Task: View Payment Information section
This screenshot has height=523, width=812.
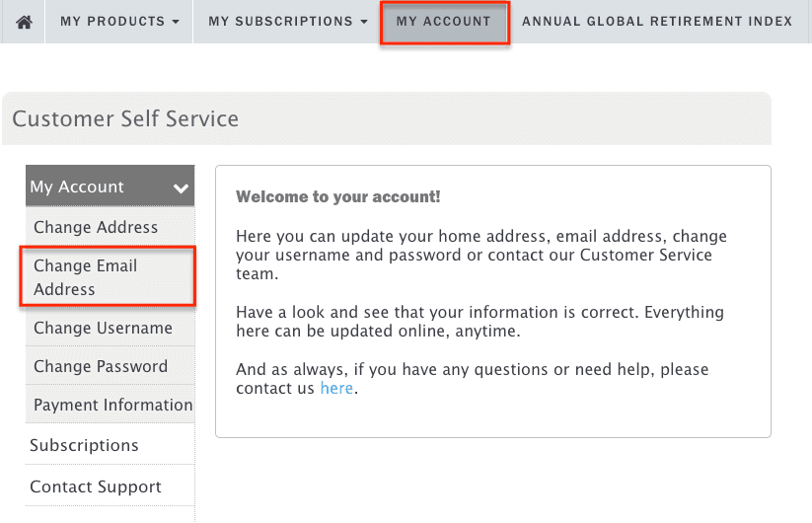Action: (111, 405)
